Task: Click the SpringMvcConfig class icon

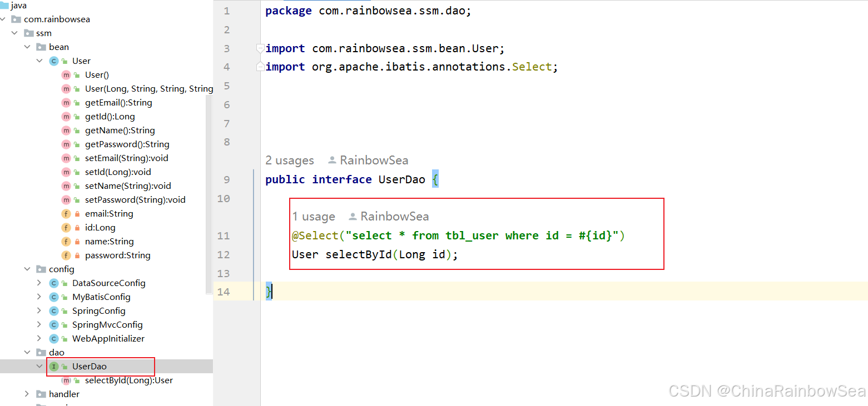Action: pyautogui.click(x=54, y=325)
